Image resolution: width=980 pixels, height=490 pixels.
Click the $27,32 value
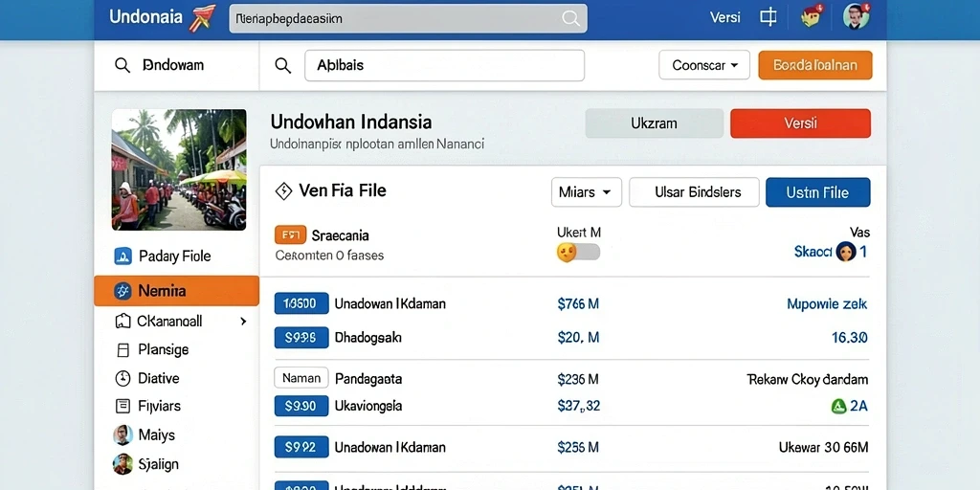[x=579, y=406]
